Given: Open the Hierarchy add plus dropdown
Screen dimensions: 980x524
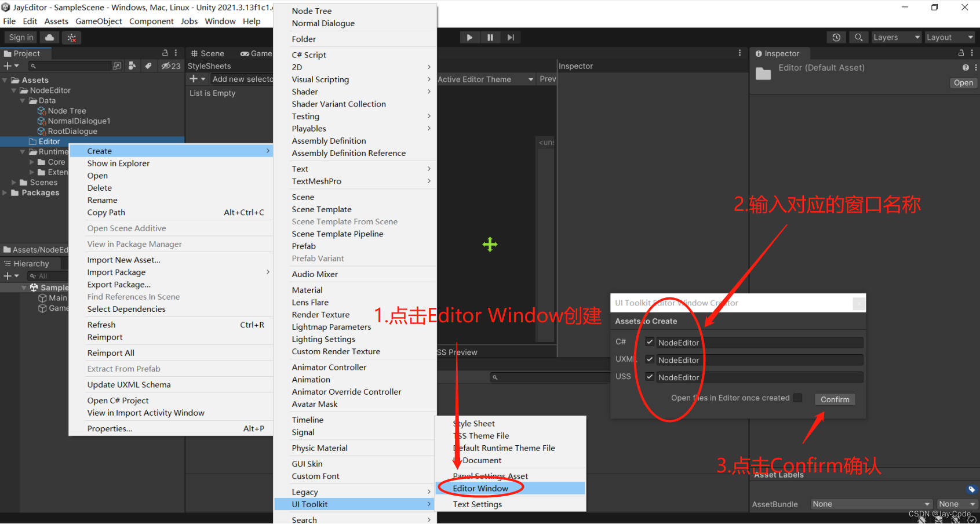Looking at the screenshot, I should tap(12, 276).
